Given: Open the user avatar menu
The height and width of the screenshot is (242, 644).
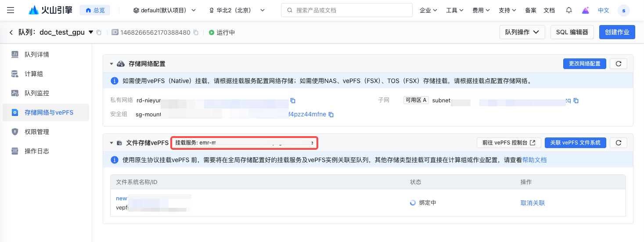Looking at the screenshot, I should (x=623, y=10).
